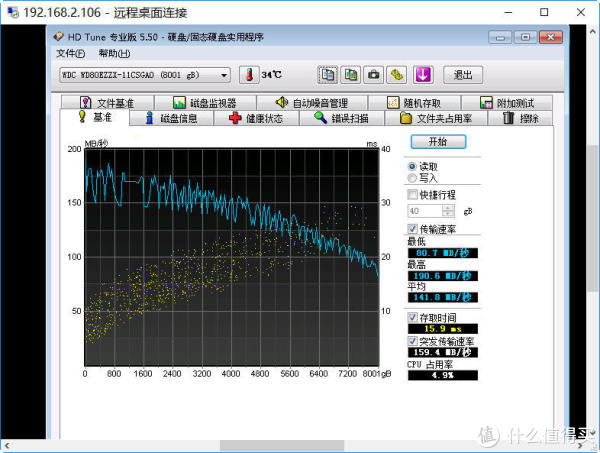This screenshot has width=600, height=453.
Task: Click the maximum speed value 190.6 MB/秒
Action: coord(443,276)
